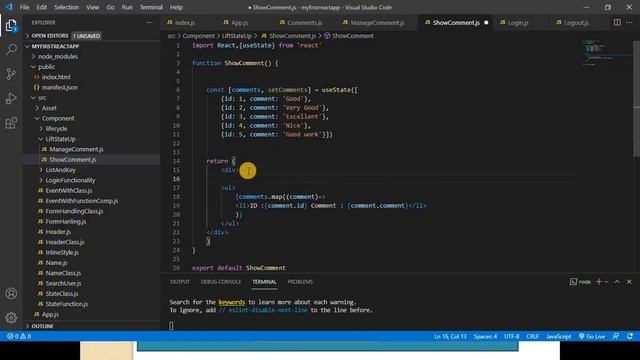640x360 pixels.
Task: Collapse the public folder
Action: tap(46, 67)
